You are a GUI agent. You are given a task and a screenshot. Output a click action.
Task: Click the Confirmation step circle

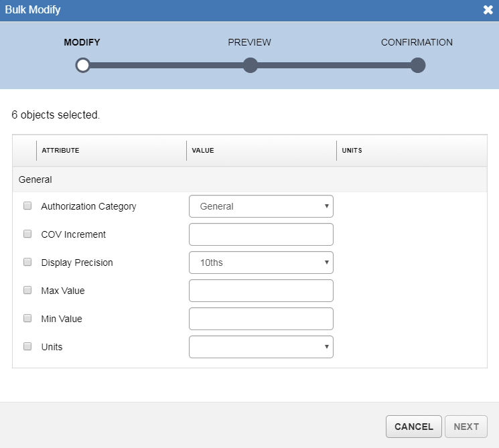(417, 65)
